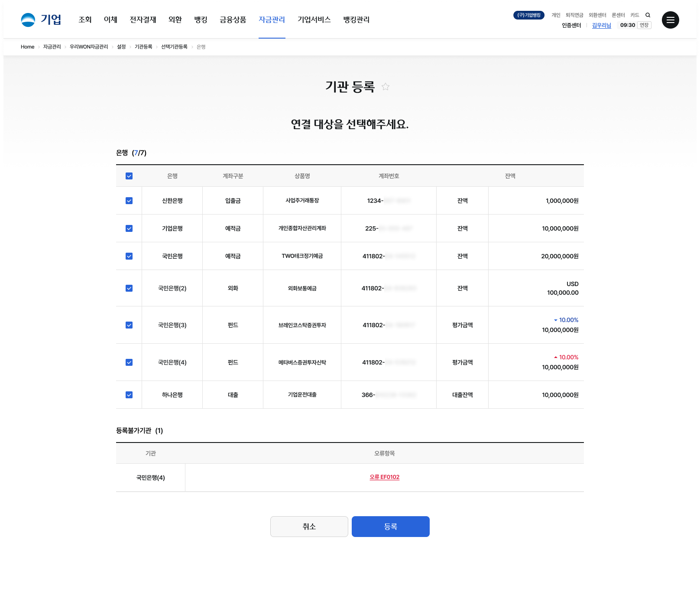The image size is (700, 589).
Task: Uncheck the 신한은행 row checkbox
Action: 129,201
